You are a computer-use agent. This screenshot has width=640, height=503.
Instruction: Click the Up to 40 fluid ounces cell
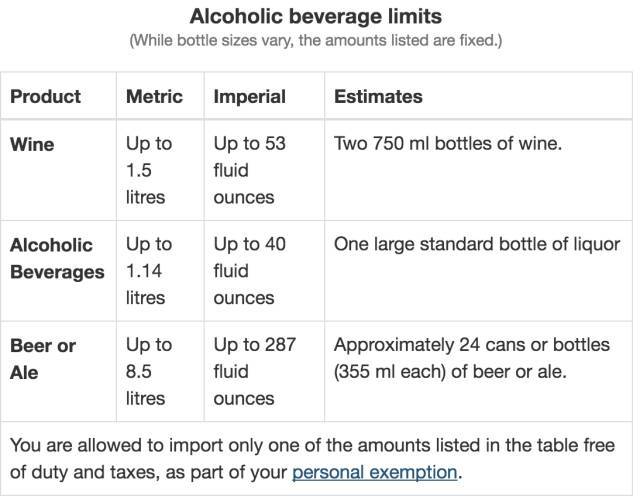[249, 271]
